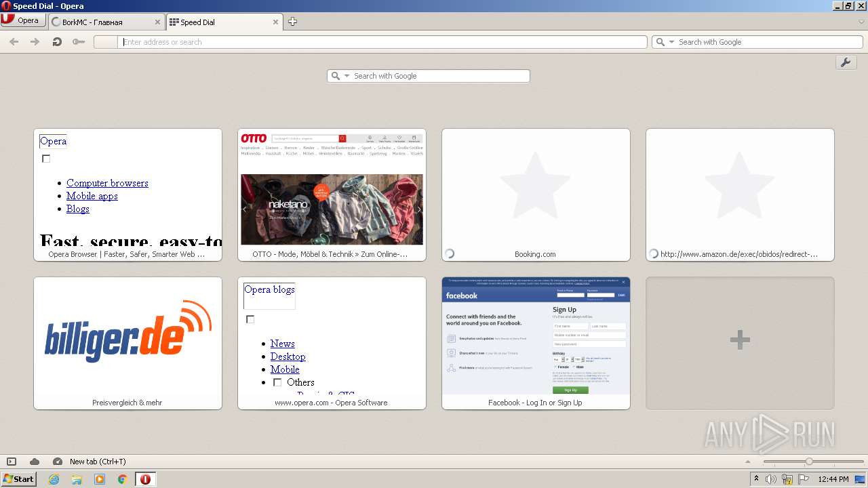This screenshot has width=868, height=488.
Task: Open the Windows Start menu
Action: (x=18, y=479)
